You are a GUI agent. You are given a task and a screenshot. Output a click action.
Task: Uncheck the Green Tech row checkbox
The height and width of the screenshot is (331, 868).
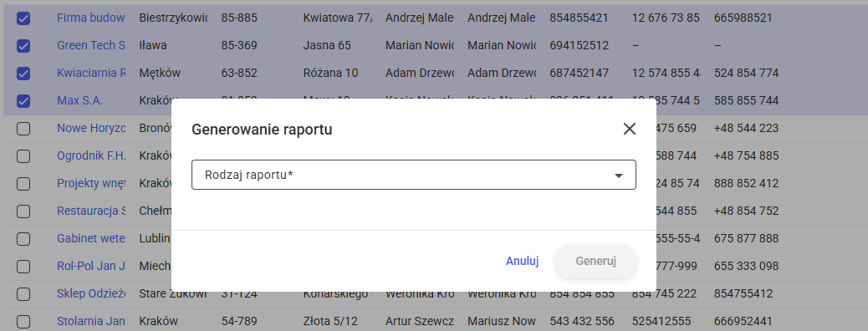23,46
